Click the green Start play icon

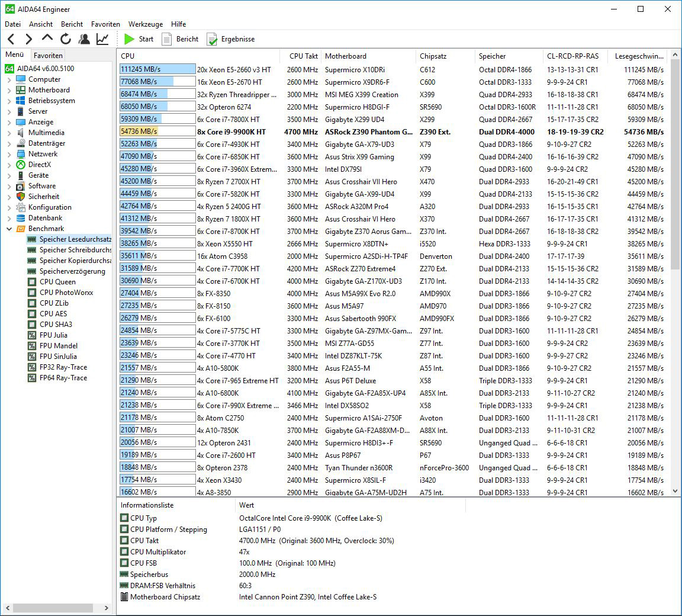coord(129,39)
